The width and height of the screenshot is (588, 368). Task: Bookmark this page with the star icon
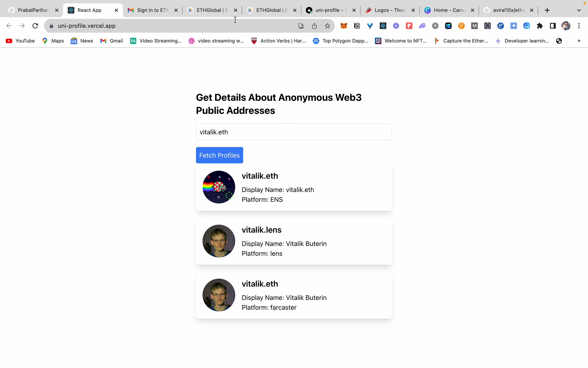tap(327, 26)
